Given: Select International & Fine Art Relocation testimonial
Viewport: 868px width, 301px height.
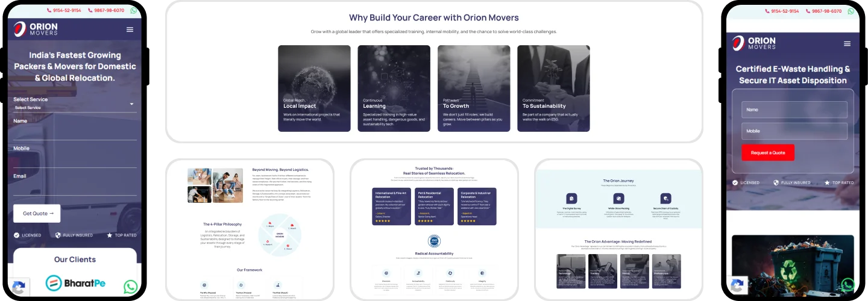Looking at the screenshot, I should pyautogui.click(x=391, y=206).
